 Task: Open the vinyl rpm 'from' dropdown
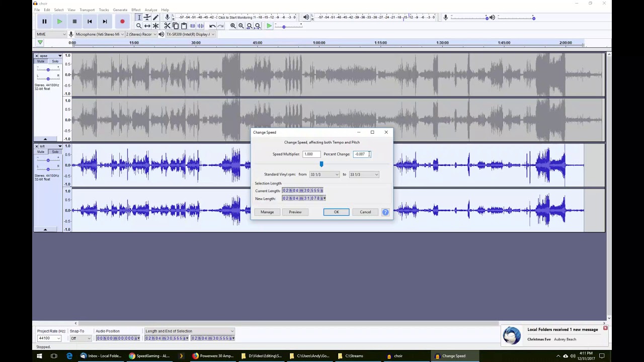[324, 174]
